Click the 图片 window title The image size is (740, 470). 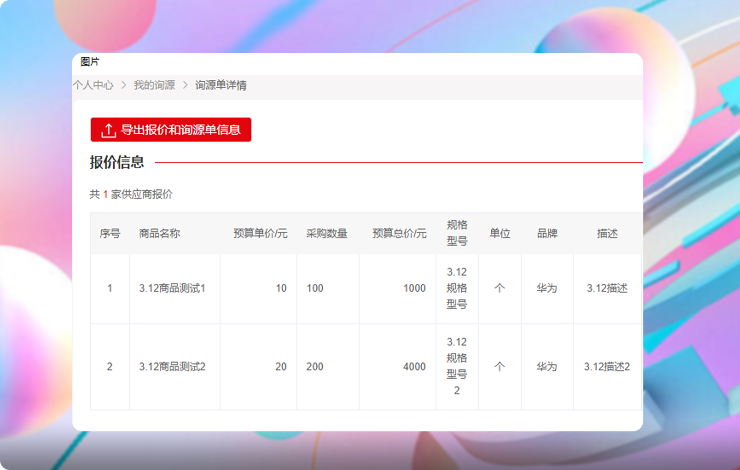[90, 62]
